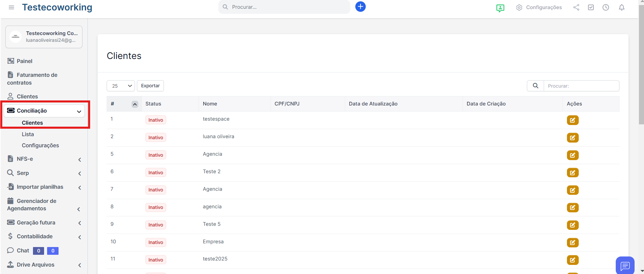Click the blue plus add button

coord(360,7)
